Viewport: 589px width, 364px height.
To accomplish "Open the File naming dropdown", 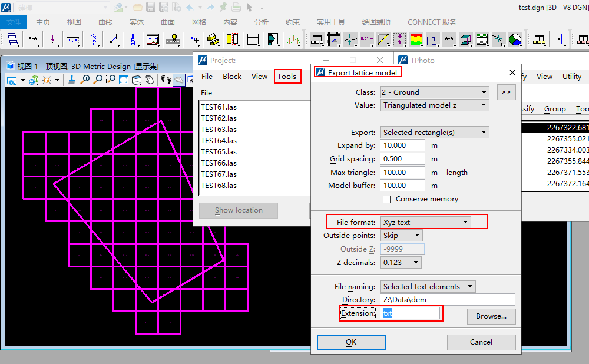I will pos(428,287).
